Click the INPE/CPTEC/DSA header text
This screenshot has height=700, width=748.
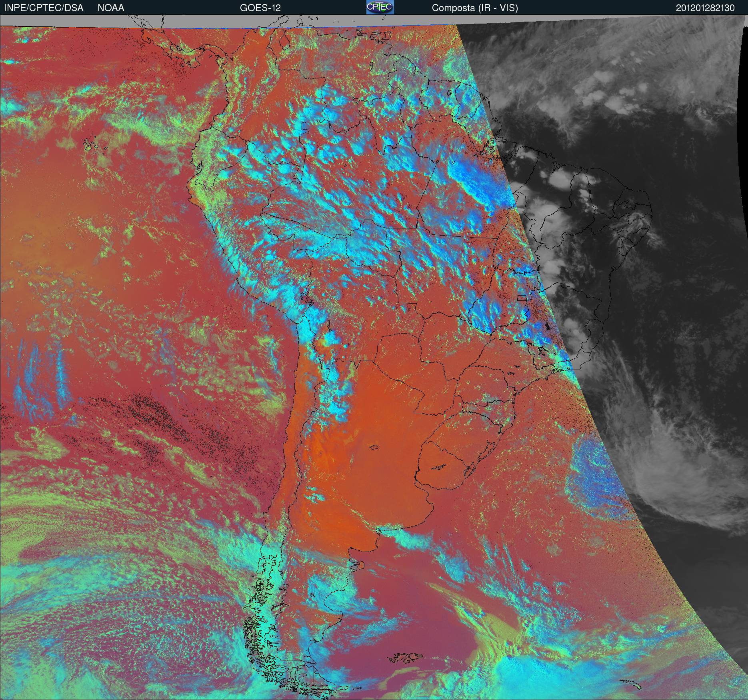tap(44, 8)
